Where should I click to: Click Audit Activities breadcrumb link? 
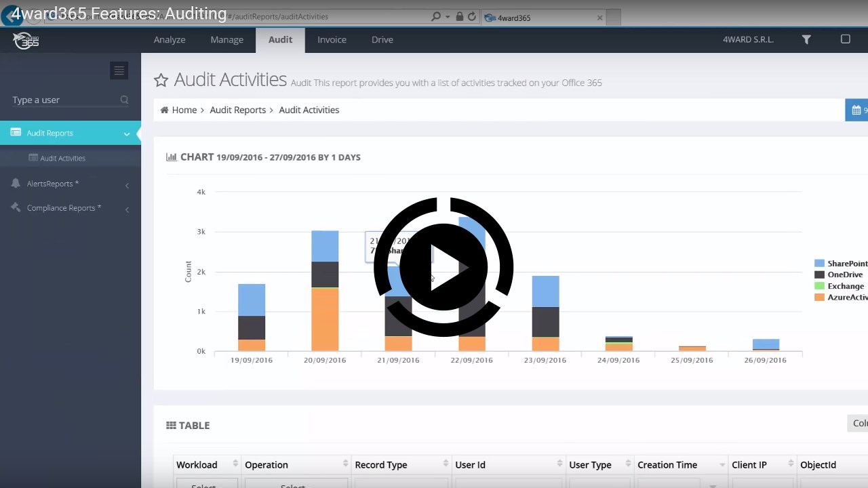309,110
